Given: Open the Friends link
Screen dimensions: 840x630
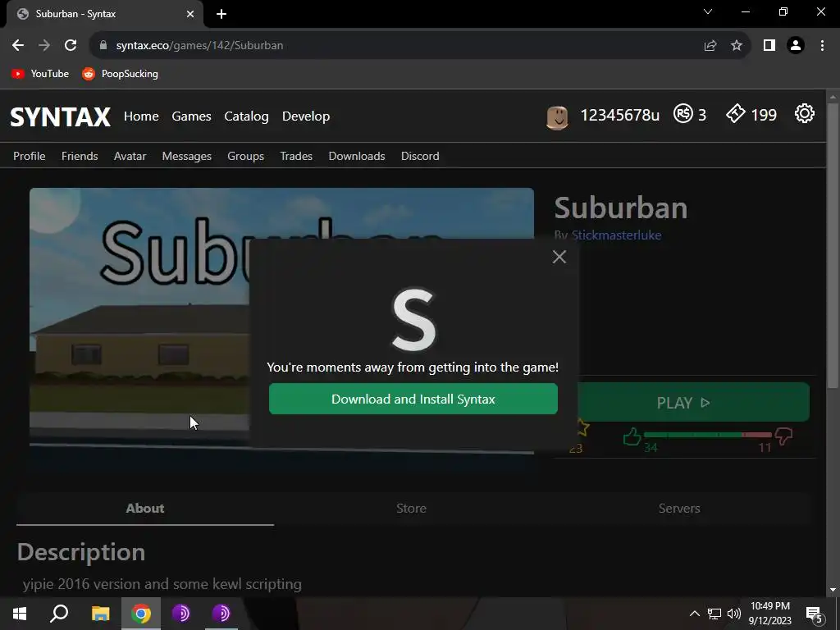Looking at the screenshot, I should 80,156.
